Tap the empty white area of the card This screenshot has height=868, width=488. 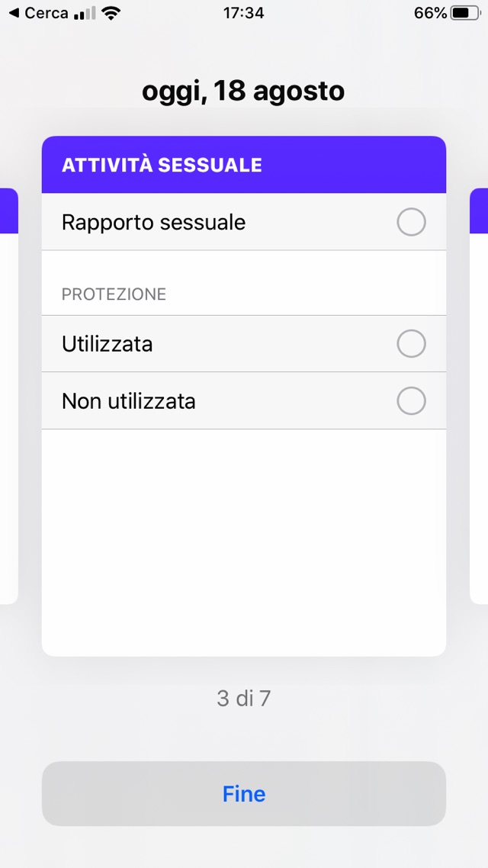click(244, 542)
